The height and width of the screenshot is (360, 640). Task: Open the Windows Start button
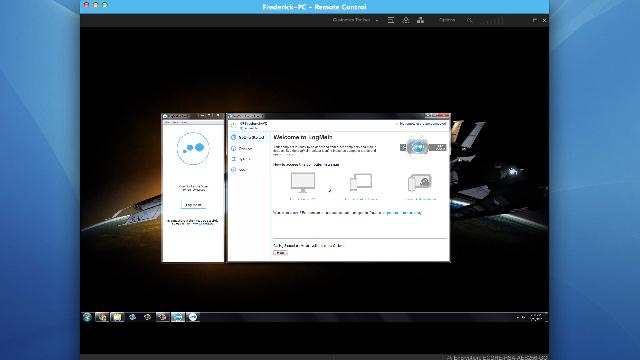click(87, 317)
